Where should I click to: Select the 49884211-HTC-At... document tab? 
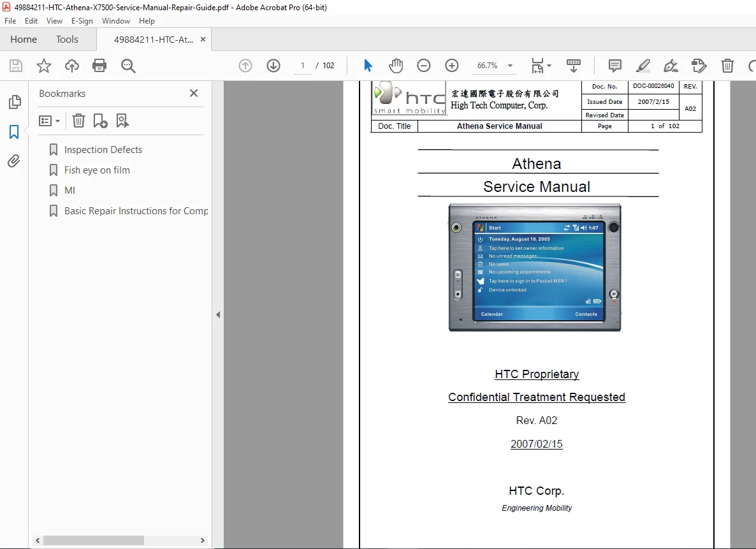154,40
